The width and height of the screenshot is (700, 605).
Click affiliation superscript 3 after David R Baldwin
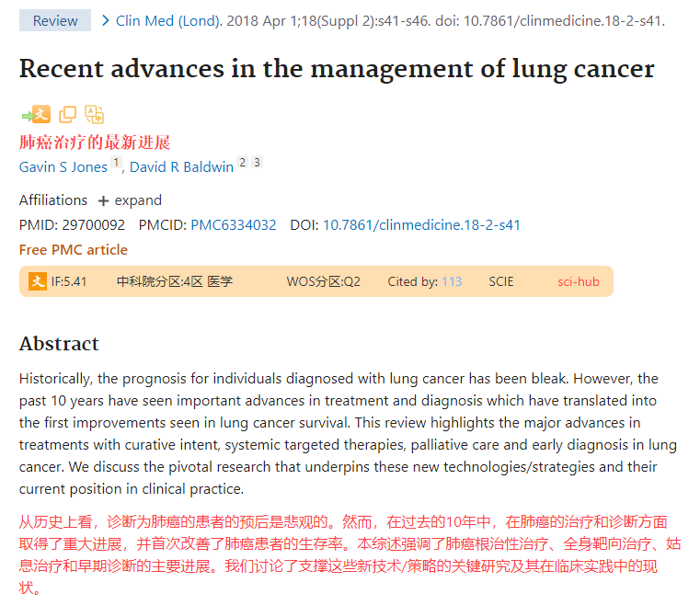point(257,163)
